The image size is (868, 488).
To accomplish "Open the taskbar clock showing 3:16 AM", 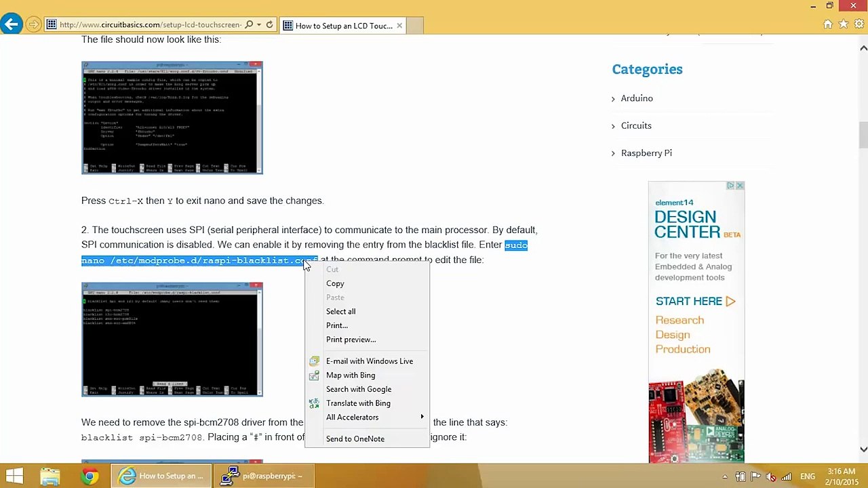I will 841,476.
